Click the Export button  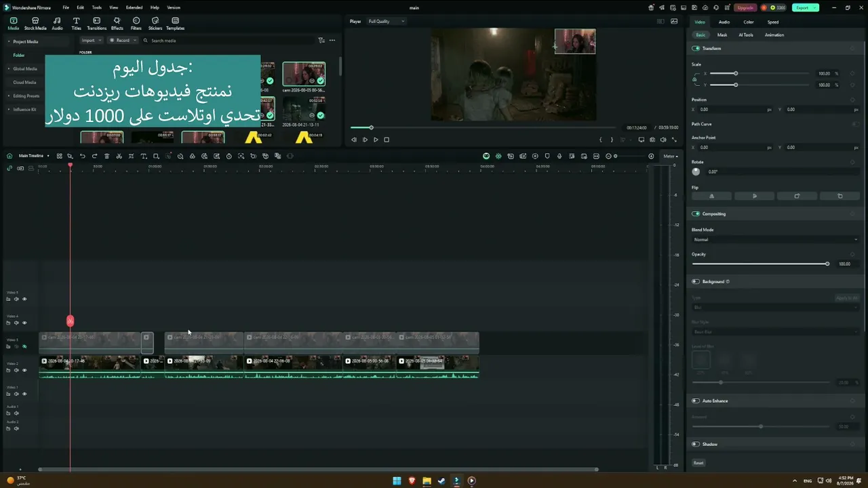805,7
